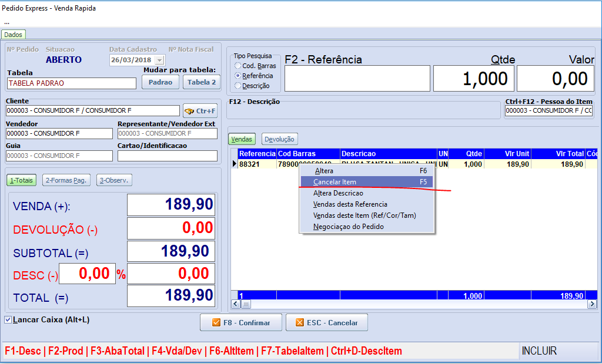Click the horizontal scrollbar left arrow

(x=235, y=304)
